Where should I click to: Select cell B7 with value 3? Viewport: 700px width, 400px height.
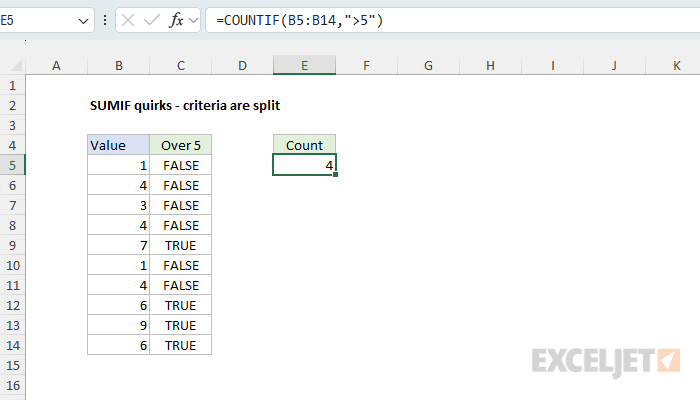119,205
